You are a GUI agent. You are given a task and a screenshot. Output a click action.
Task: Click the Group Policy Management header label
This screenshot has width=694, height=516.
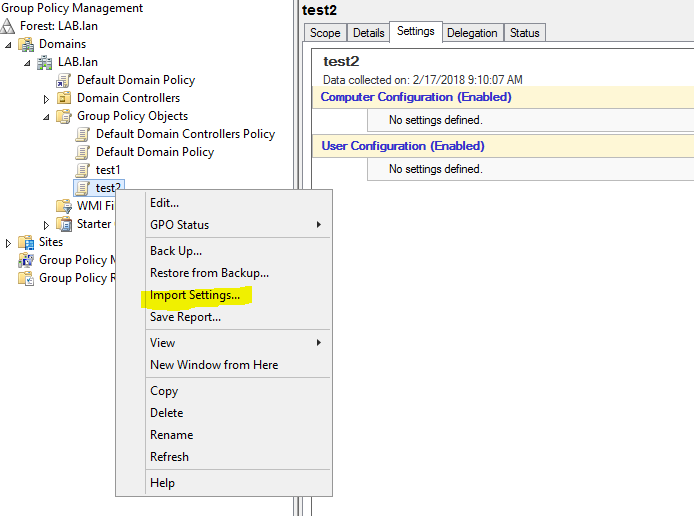pos(72,8)
